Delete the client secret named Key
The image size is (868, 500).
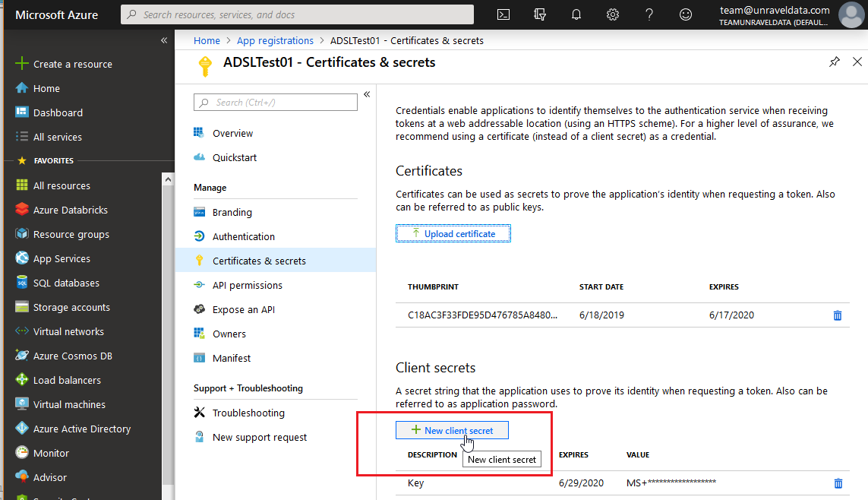838,483
